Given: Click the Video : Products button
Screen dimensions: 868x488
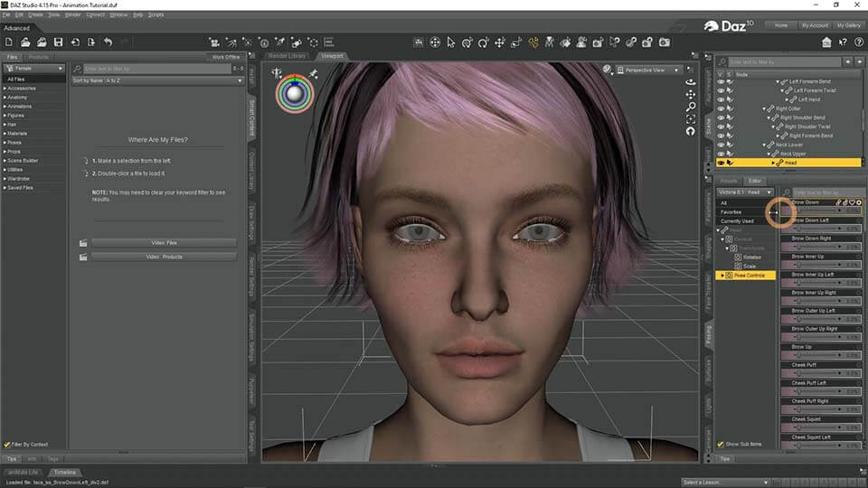Looking at the screenshot, I should [x=164, y=257].
